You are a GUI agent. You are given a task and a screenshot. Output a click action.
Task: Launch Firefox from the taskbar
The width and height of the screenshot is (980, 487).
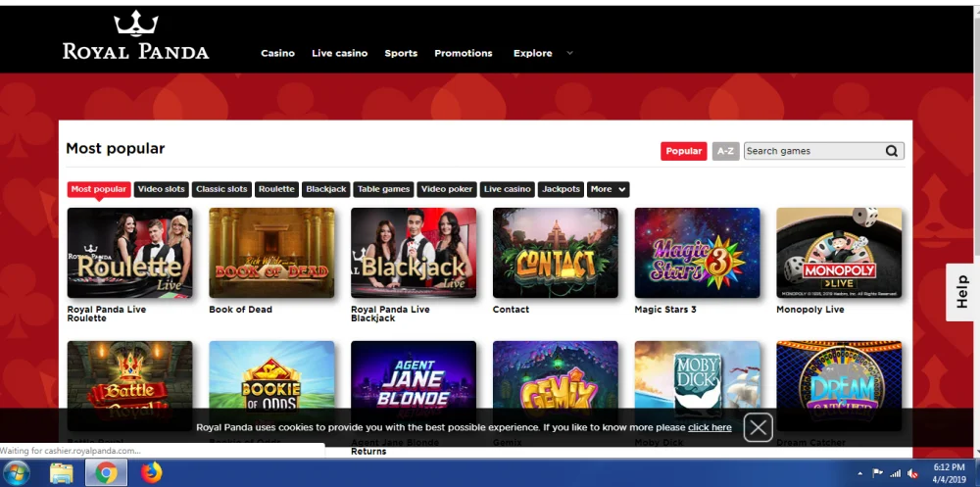(151, 472)
